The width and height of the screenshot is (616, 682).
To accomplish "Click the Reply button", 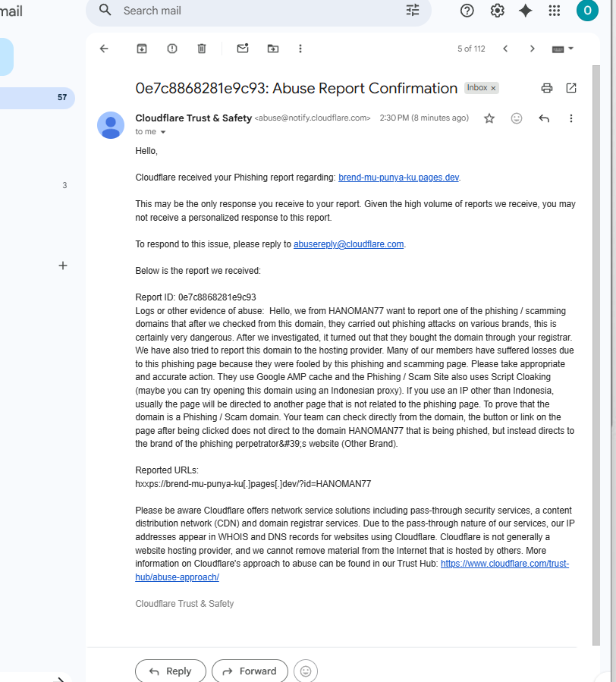I will click(x=171, y=671).
